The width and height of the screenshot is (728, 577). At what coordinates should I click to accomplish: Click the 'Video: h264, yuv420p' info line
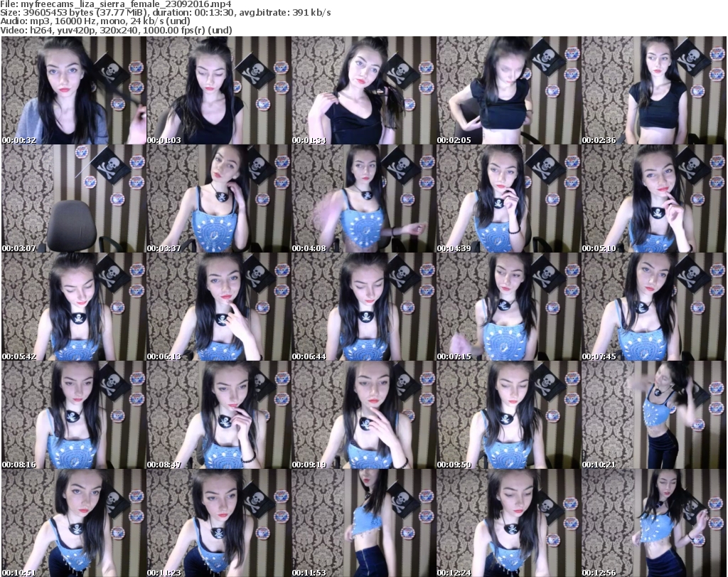[116, 30]
